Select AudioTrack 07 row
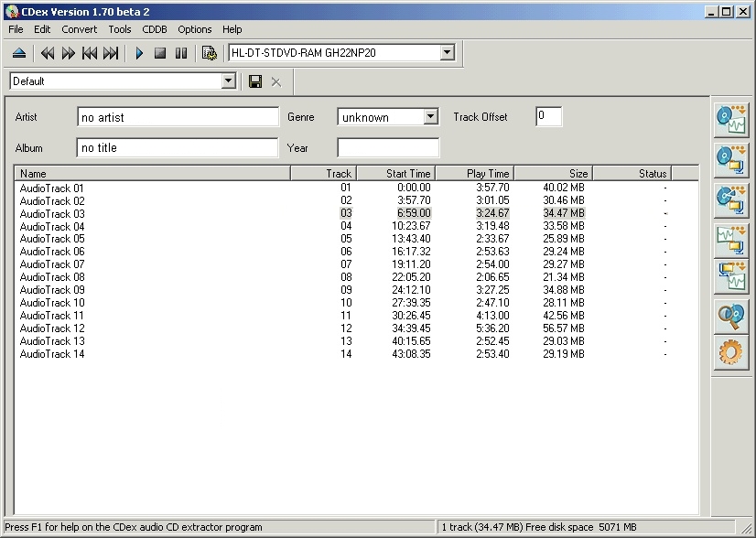756x538 pixels. click(x=356, y=264)
